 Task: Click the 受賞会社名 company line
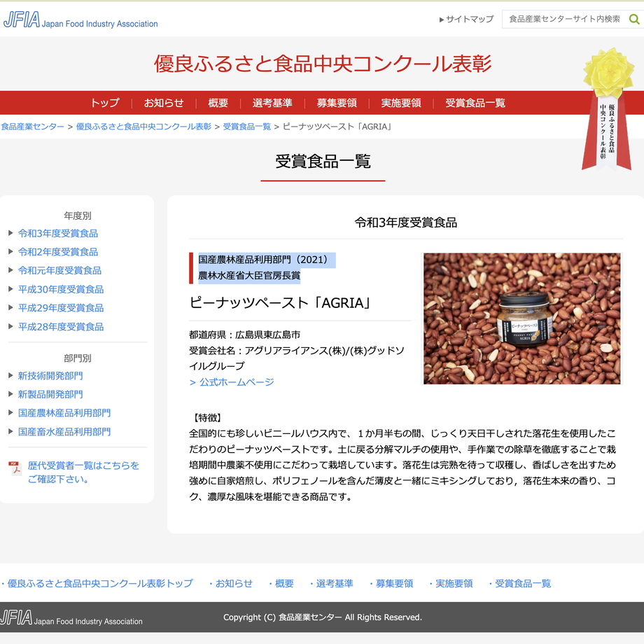[x=297, y=358]
